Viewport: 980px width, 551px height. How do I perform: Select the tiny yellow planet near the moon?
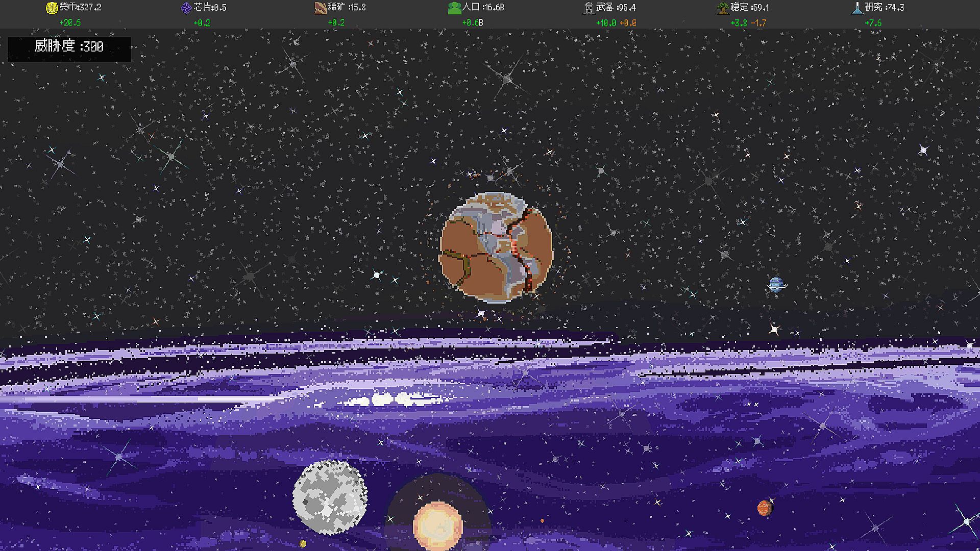coord(303,543)
